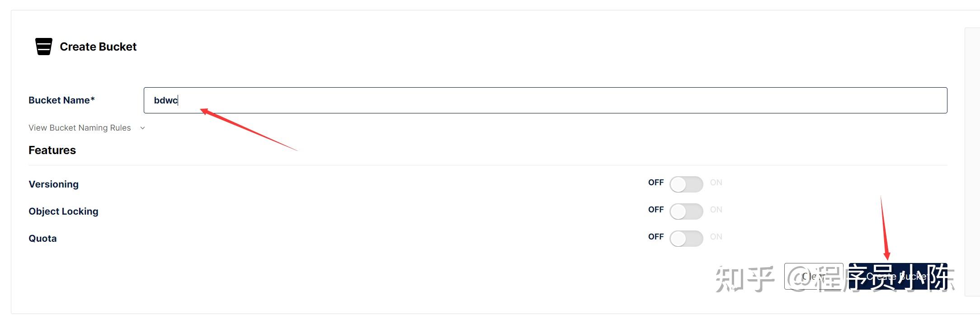Click the Bucket Name* field label

(x=61, y=100)
